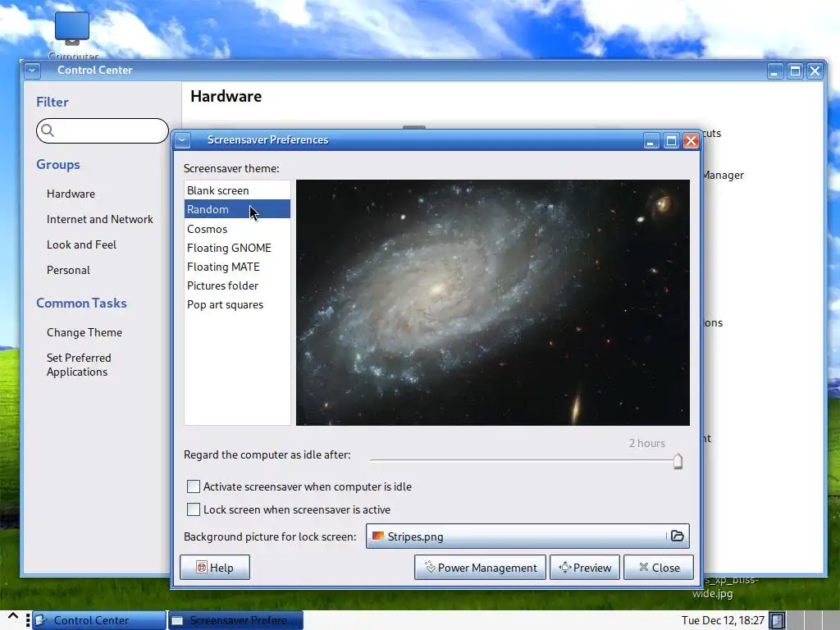Click Change Theme common task
The width and height of the screenshot is (840, 630).
(84, 333)
